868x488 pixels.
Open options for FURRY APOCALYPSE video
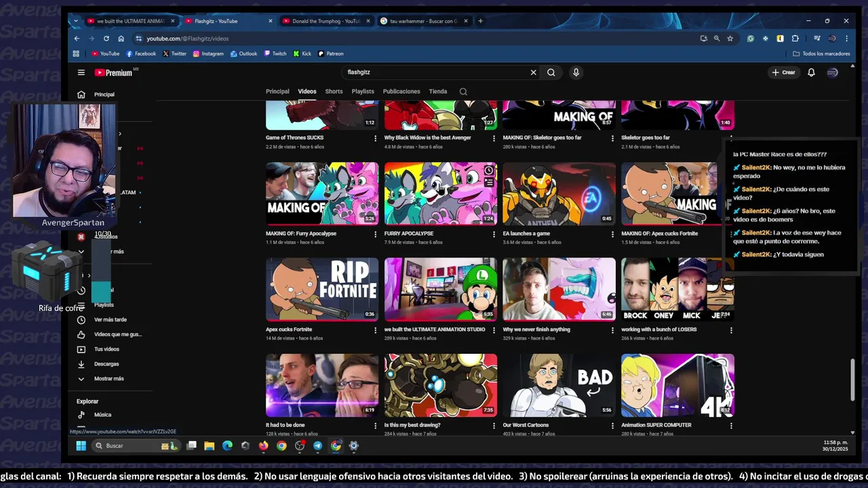click(494, 235)
